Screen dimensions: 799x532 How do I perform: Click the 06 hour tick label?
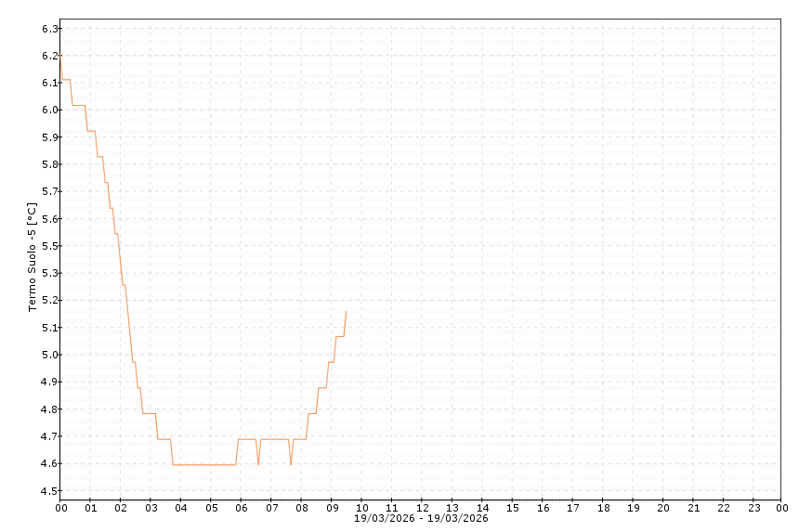242,508
